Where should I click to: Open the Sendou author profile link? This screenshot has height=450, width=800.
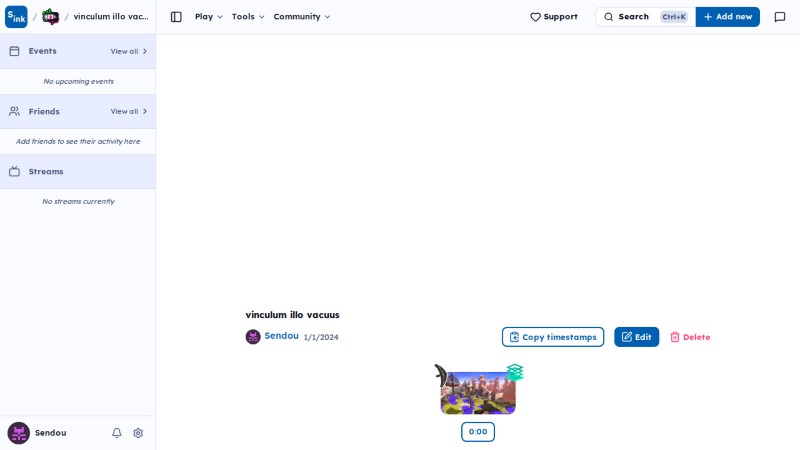(281, 336)
